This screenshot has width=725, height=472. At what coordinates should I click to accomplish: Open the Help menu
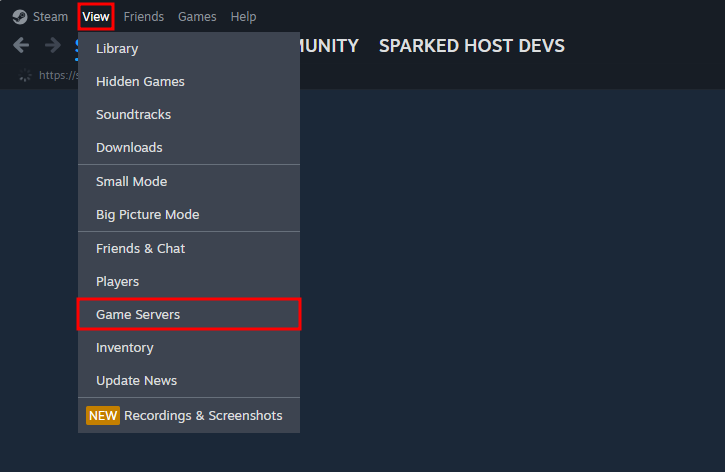243,17
